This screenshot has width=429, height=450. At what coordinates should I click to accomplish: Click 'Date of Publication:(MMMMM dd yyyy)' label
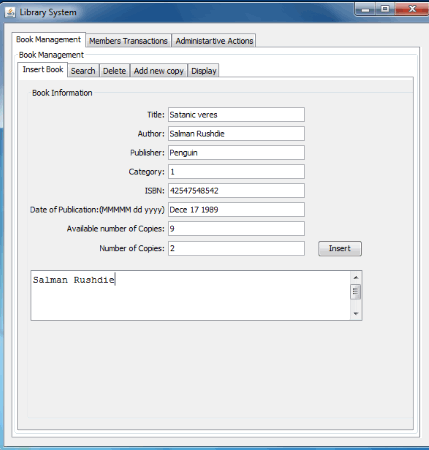coord(97,210)
